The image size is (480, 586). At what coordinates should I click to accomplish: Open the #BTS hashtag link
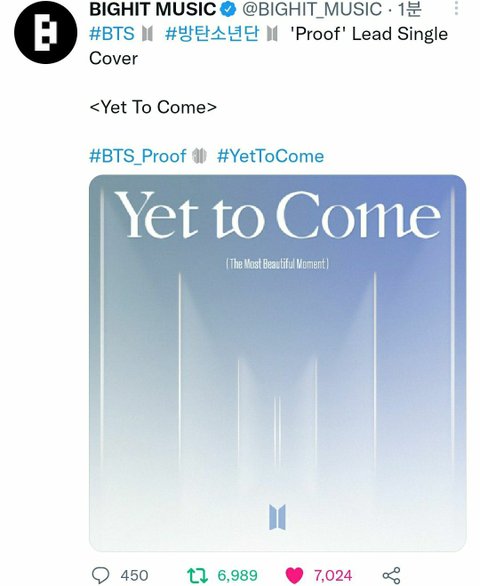(x=112, y=34)
